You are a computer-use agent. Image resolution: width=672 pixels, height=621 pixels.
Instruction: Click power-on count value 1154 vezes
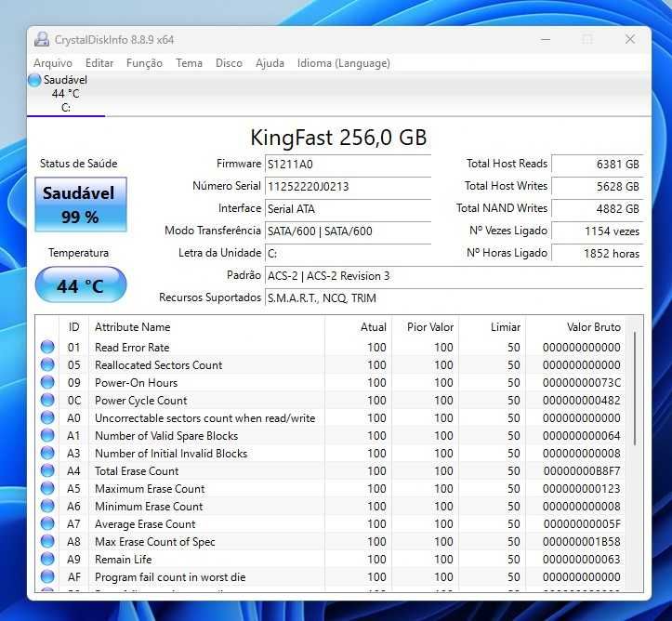pyautogui.click(x=597, y=231)
